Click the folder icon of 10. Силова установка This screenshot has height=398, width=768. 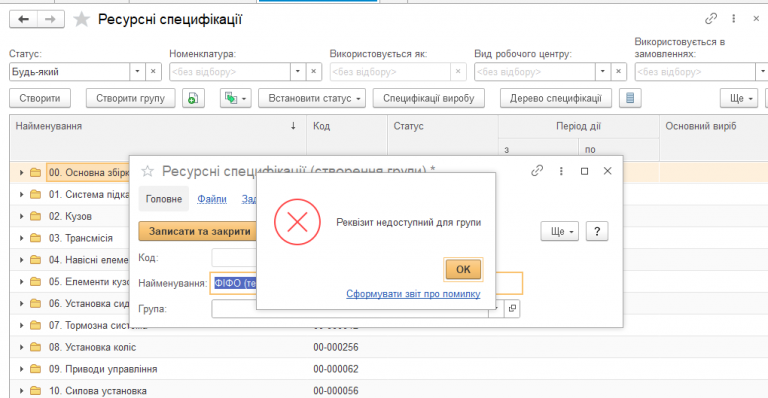pyautogui.click(x=35, y=391)
